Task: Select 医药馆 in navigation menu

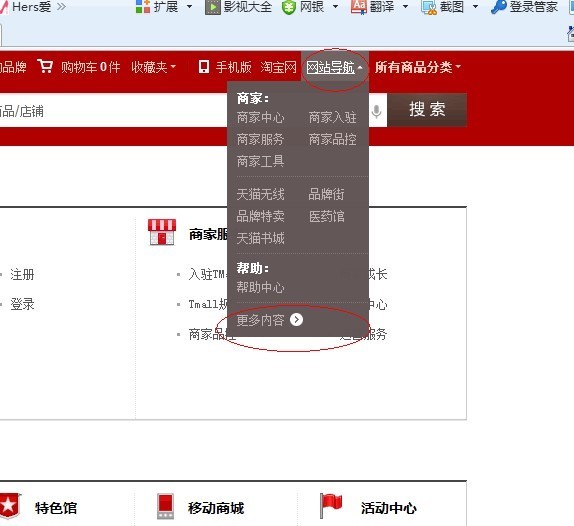Action: coord(327,216)
